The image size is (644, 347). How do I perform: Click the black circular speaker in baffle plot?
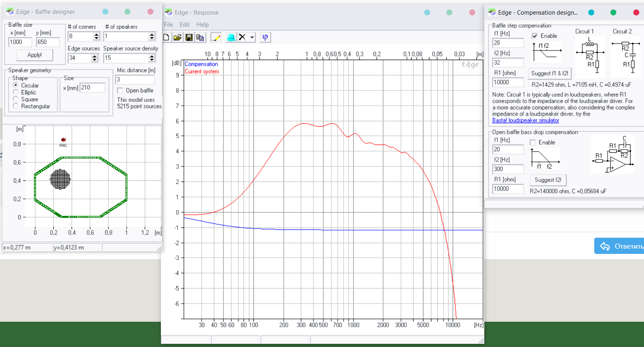pos(60,179)
